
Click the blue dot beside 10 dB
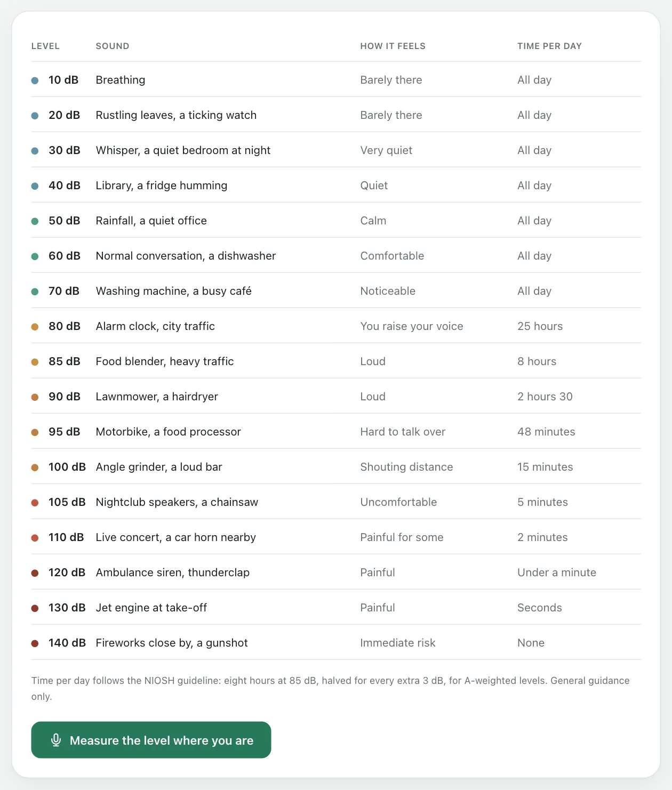pyautogui.click(x=35, y=80)
